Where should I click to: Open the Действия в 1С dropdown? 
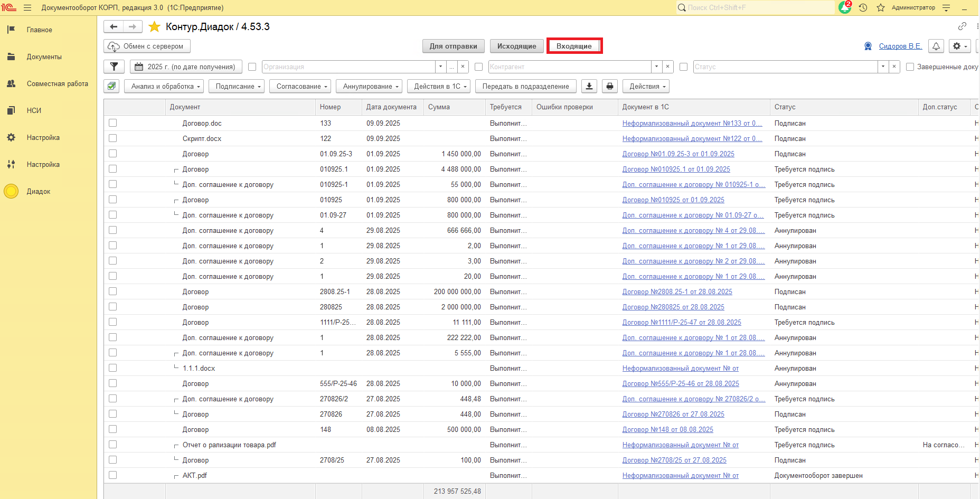pos(440,86)
